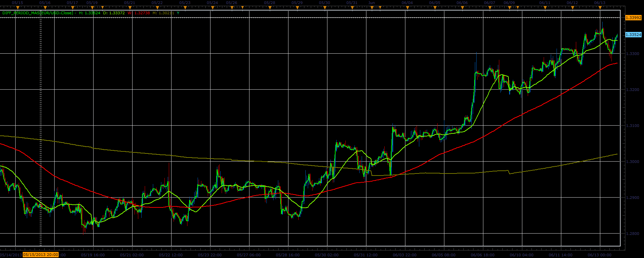Click the orange triangle under 05/28
Viewport: 644px width, 258px height.
point(269,7)
